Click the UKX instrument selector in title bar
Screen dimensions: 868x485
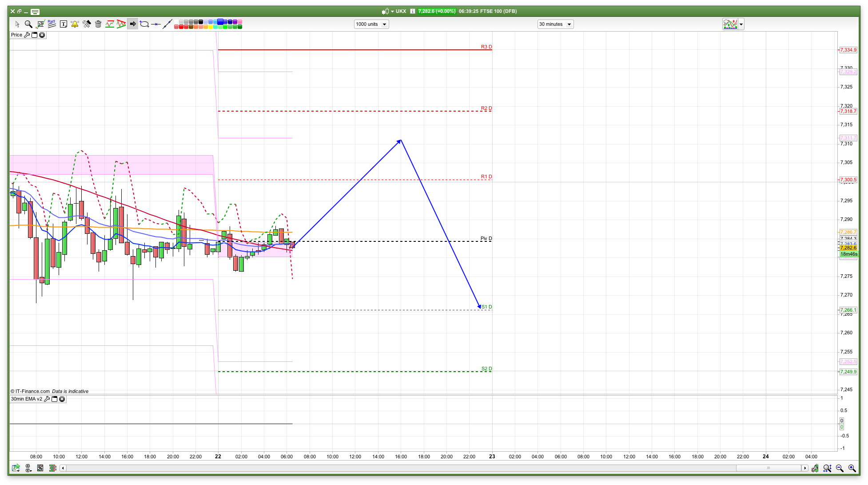pos(400,11)
